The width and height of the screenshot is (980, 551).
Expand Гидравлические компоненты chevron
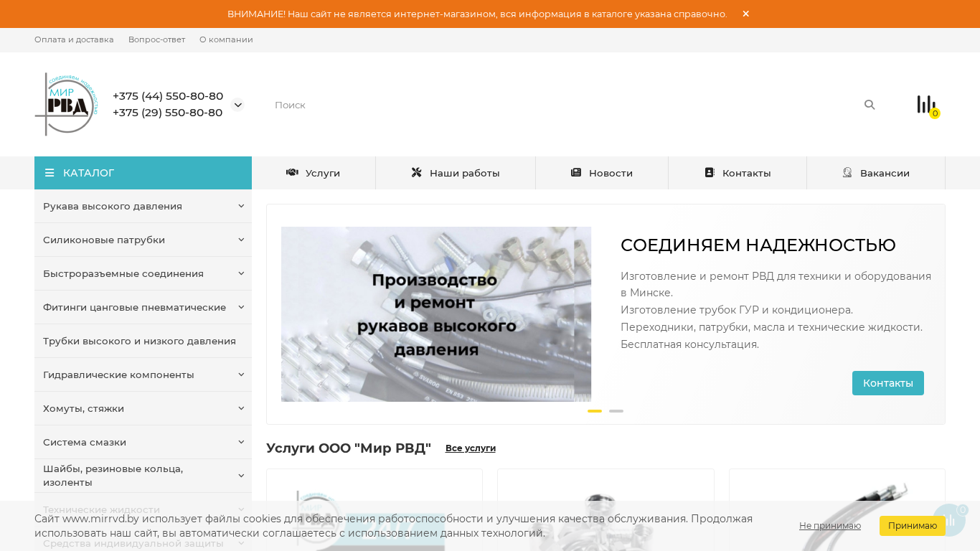coord(241,375)
